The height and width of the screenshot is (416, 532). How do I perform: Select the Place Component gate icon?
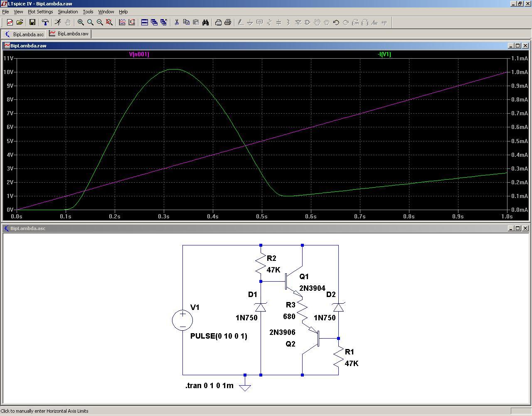click(x=308, y=22)
